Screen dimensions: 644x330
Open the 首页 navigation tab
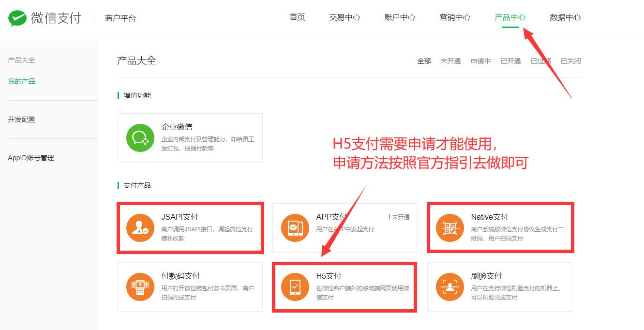click(297, 17)
